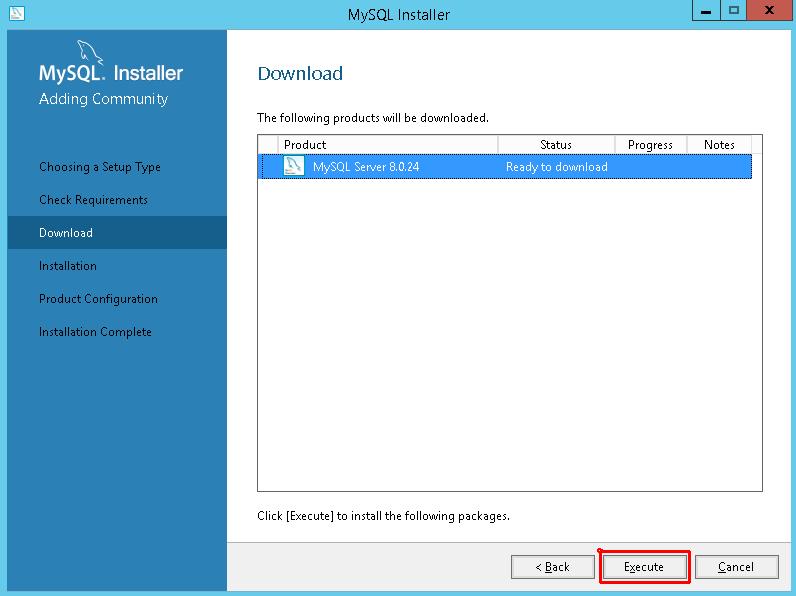Click the Execute button
Viewport: 796px width, 596px height.
(x=644, y=567)
